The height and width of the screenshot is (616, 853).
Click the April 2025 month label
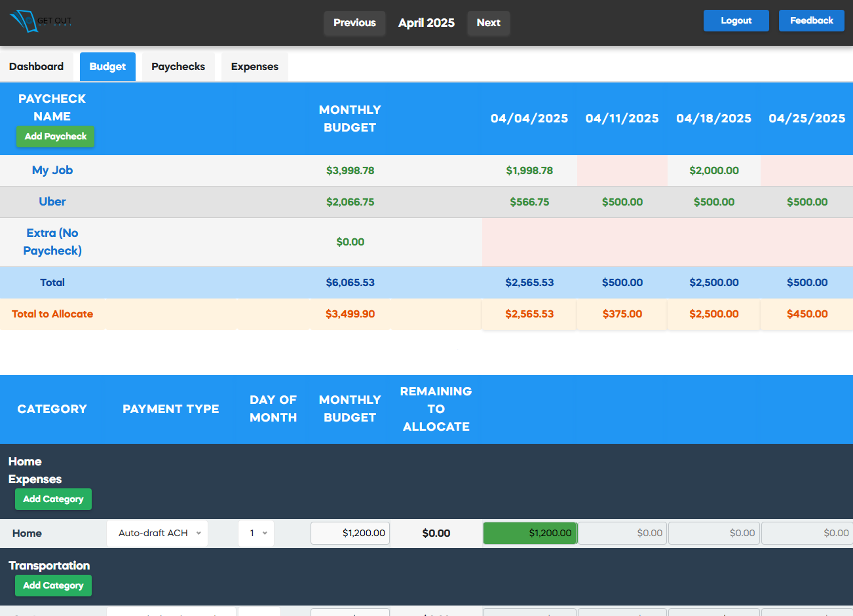coord(426,23)
